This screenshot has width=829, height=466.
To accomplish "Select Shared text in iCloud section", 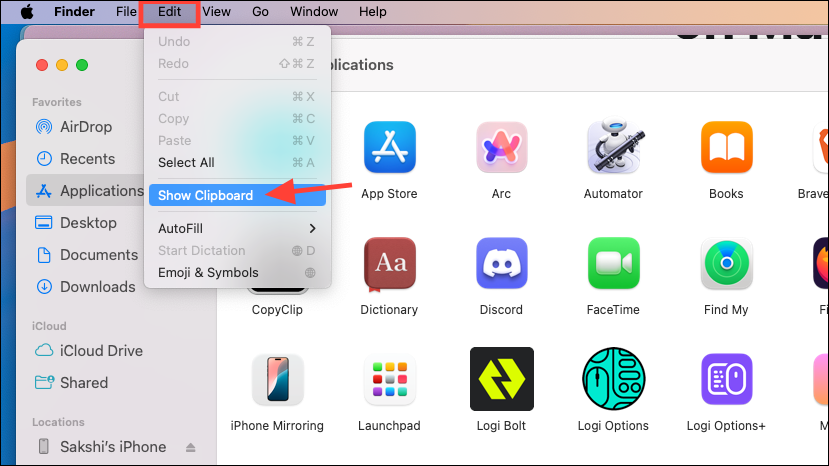I will pos(84,382).
